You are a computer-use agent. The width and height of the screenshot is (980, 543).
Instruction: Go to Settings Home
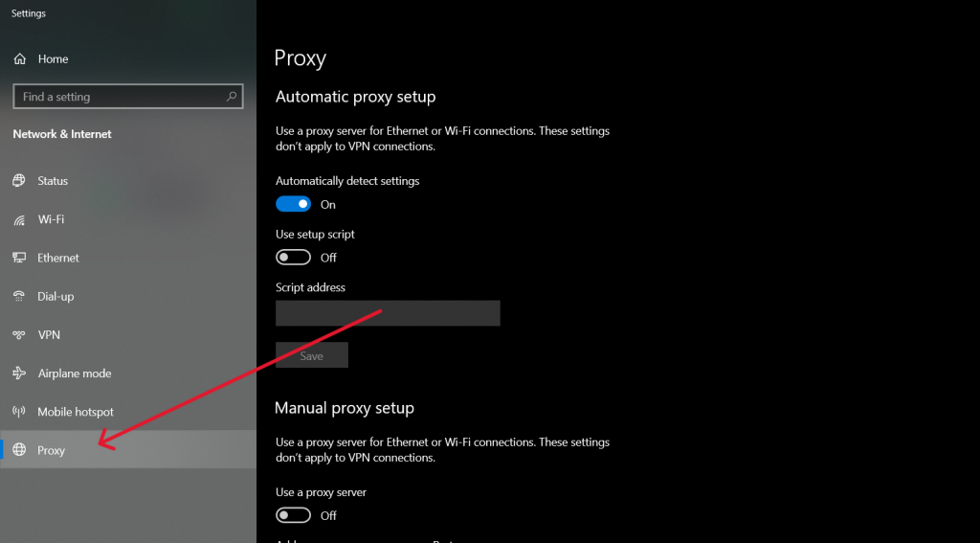[x=128, y=58]
